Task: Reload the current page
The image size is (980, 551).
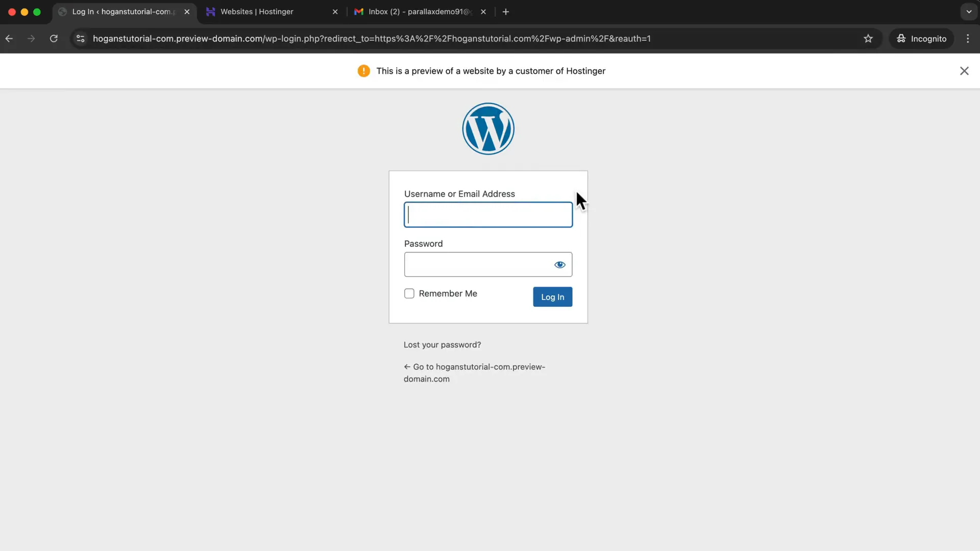Action: (54, 39)
